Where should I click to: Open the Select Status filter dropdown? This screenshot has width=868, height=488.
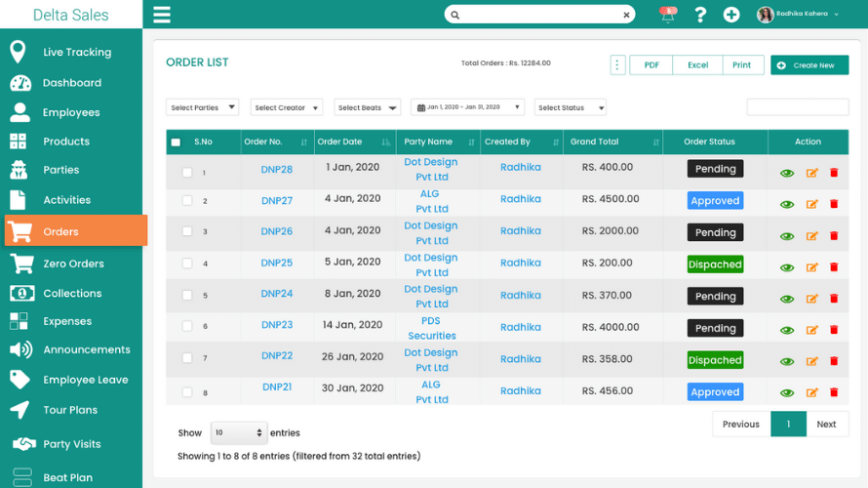click(571, 107)
